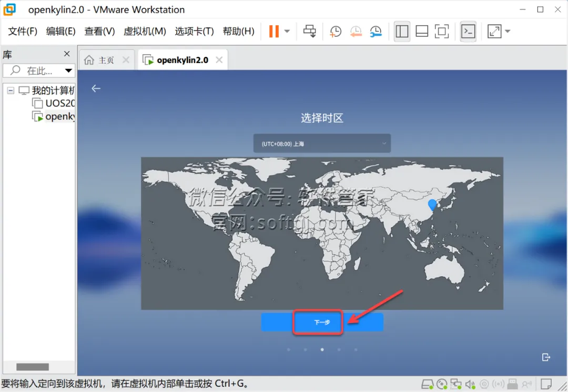Open the 虚拟机(M) menu
This screenshot has width=568, height=392.
pyautogui.click(x=145, y=31)
